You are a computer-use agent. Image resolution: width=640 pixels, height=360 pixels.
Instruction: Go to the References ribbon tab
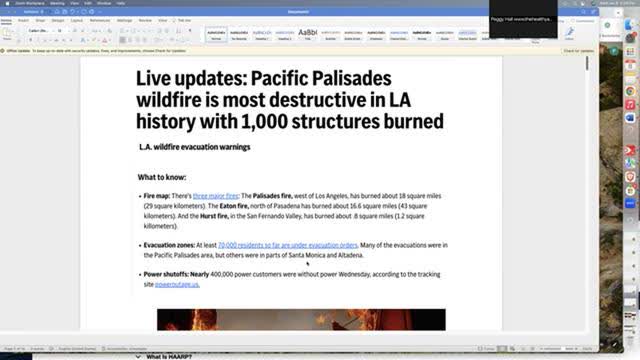pyautogui.click(x=100, y=20)
